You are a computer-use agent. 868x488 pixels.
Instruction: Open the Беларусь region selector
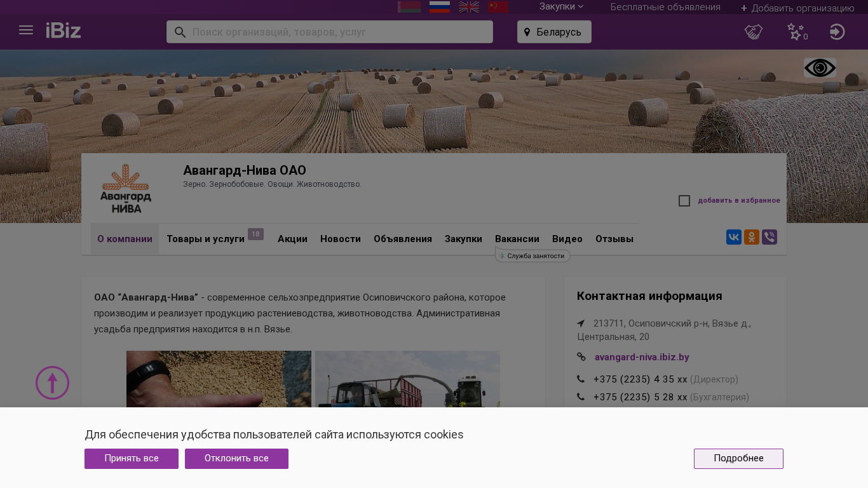pyautogui.click(x=554, y=32)
